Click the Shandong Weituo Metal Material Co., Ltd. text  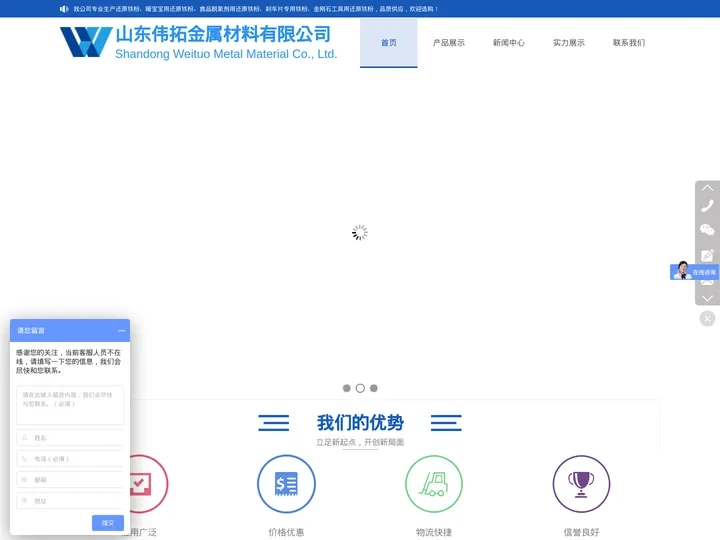click(x=226, y=54)
